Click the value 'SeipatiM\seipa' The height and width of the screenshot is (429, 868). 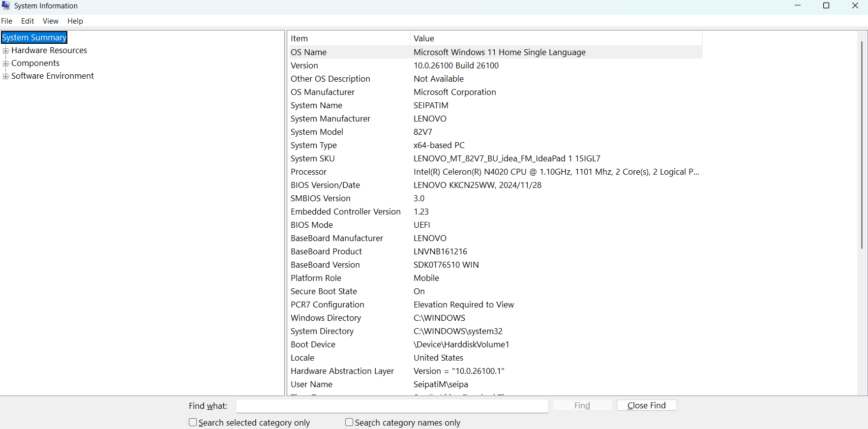coord(441,384)
